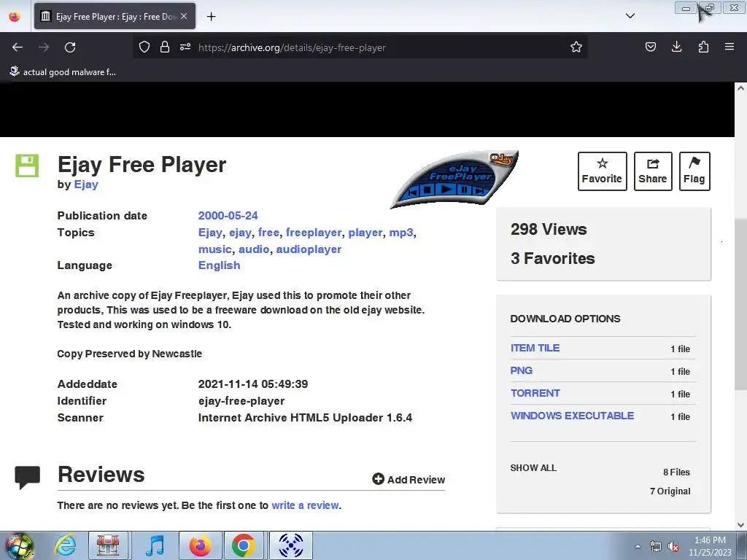Screen dimensions: 747x560
Task: Open the music note app in taskbar
Action: [155, 545]
